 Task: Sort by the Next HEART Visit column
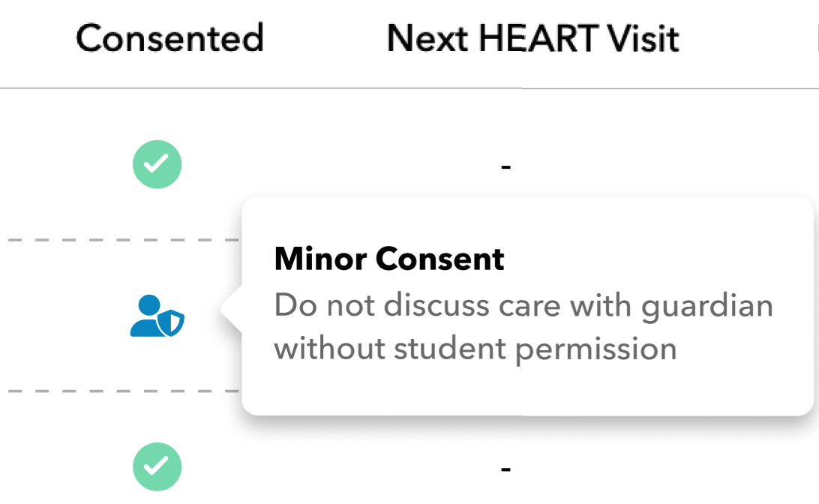pos(532,37)
